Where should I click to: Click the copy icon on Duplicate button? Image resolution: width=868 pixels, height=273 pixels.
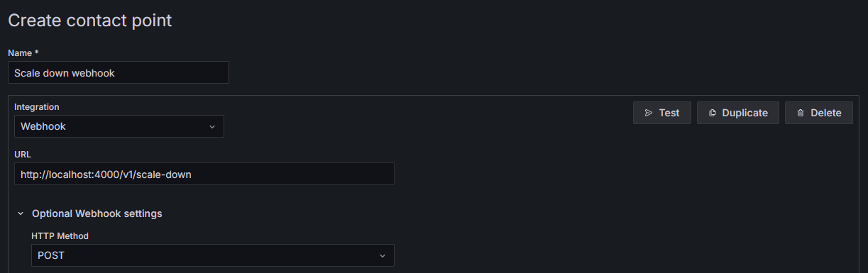(x=712, y=113)
